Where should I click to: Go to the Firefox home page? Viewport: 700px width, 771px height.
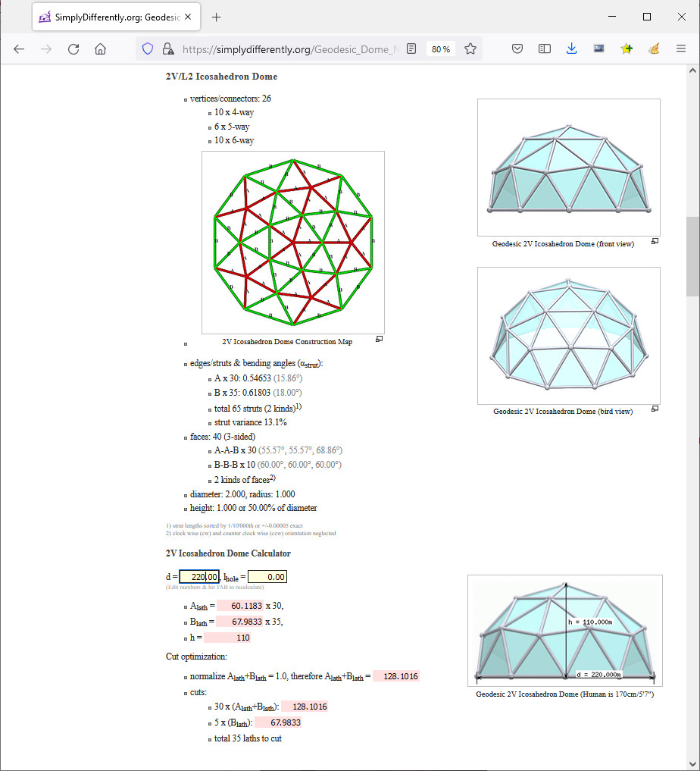pos(100,49)
